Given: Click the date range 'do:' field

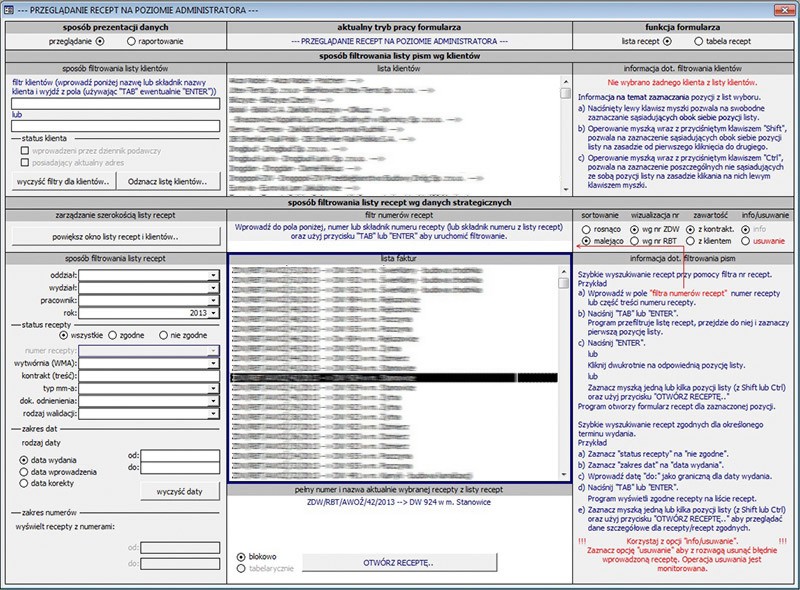Looking at the screenshot, I should click(180, 468).
